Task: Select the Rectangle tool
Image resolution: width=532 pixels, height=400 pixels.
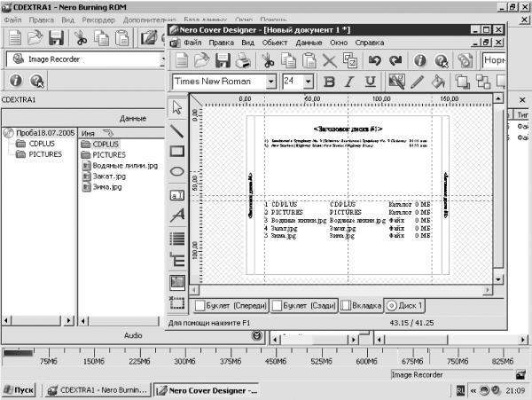Action: [x=176, y=151]
